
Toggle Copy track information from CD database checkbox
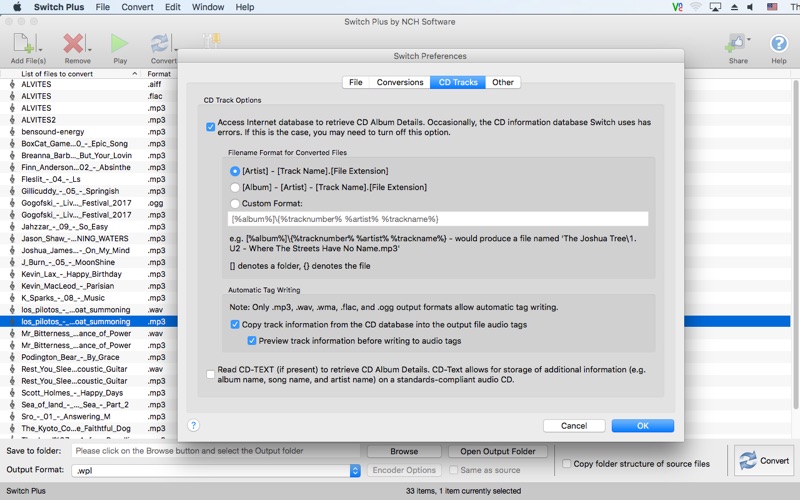[235, 324]
